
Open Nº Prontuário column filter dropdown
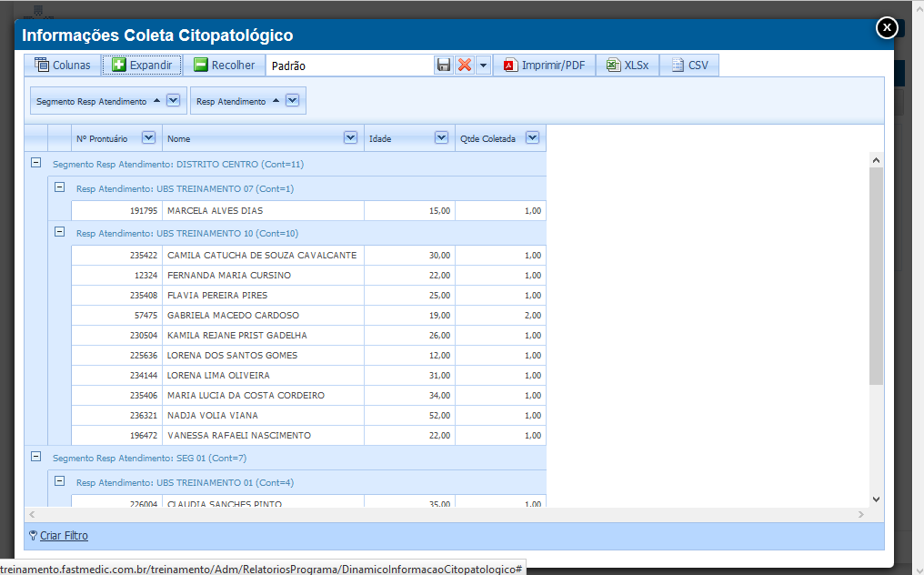tap(148, 137)
